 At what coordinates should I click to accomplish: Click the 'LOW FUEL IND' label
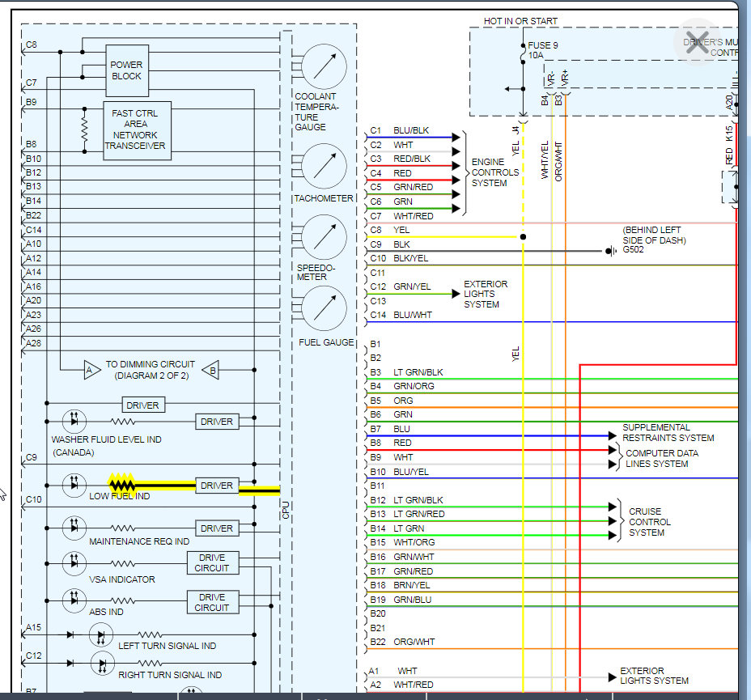coord(119,496)
